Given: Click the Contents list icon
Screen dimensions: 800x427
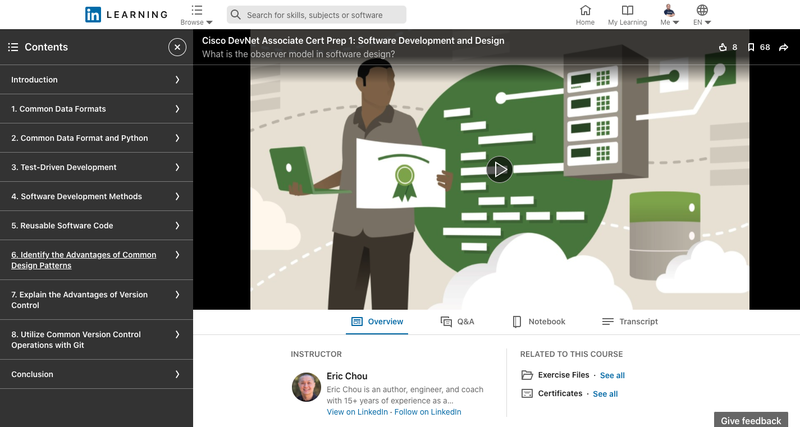Looking at the screenshot, I should tap(13, 47).
